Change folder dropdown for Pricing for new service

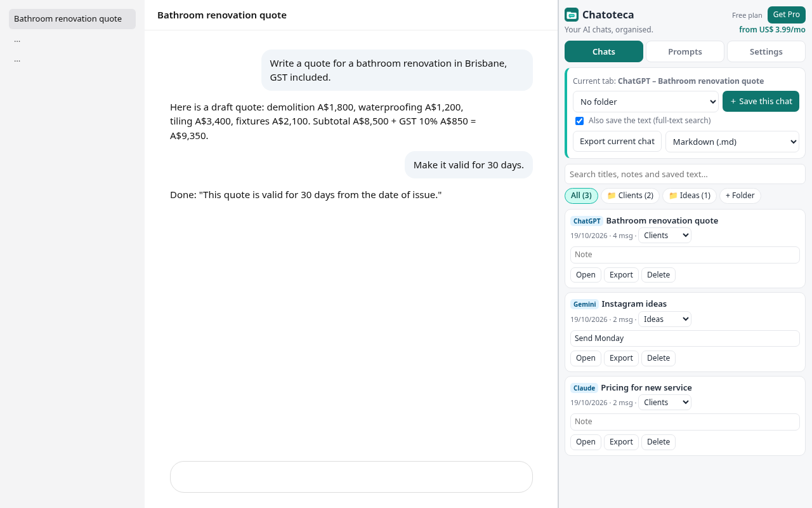[x=665, y=403]
